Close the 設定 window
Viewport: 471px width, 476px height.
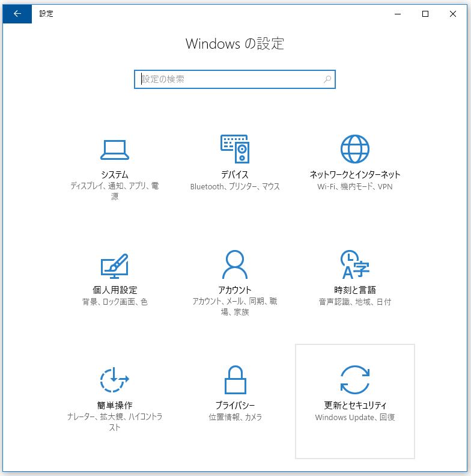tap(453, 14)
